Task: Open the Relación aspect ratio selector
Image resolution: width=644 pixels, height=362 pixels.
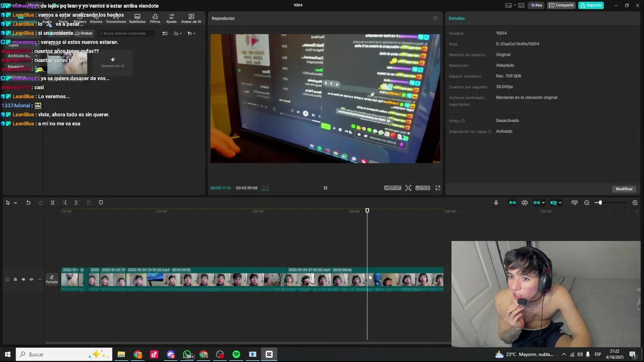Action: [x=423, y=188]
